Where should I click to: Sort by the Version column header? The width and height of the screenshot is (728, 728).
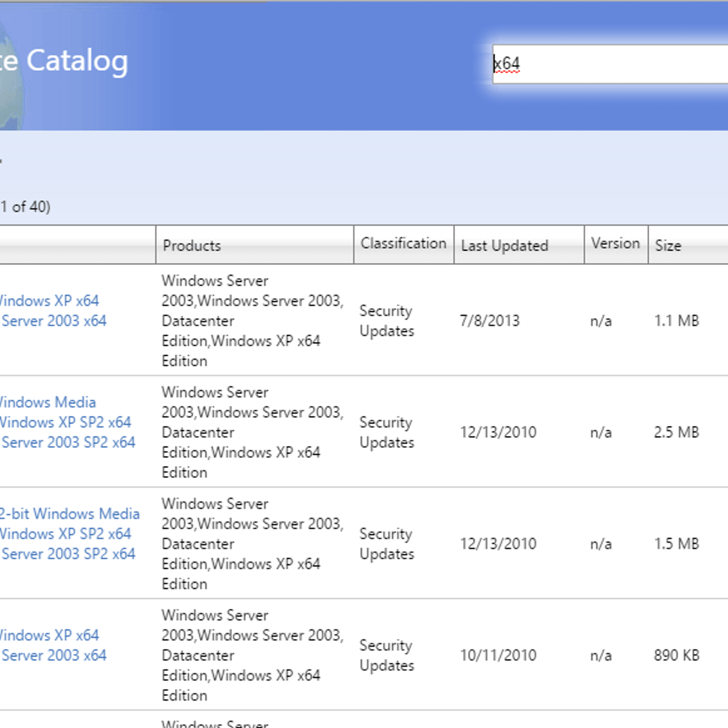pyautogui.click(x=616, y=244)
